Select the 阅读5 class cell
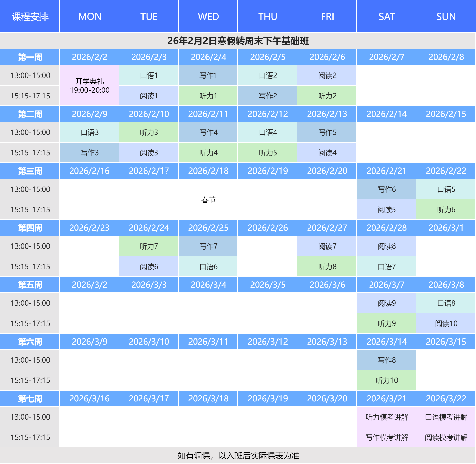 (386, 210)
